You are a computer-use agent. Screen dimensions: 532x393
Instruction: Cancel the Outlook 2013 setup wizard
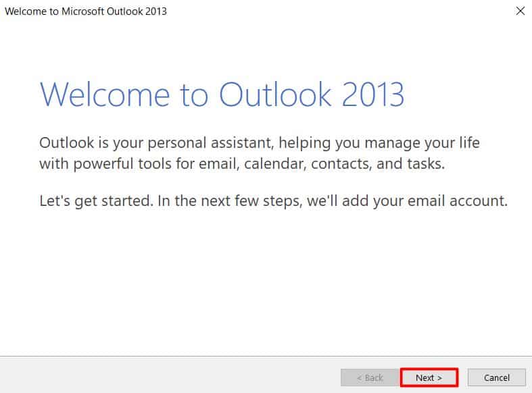point(497,377)
